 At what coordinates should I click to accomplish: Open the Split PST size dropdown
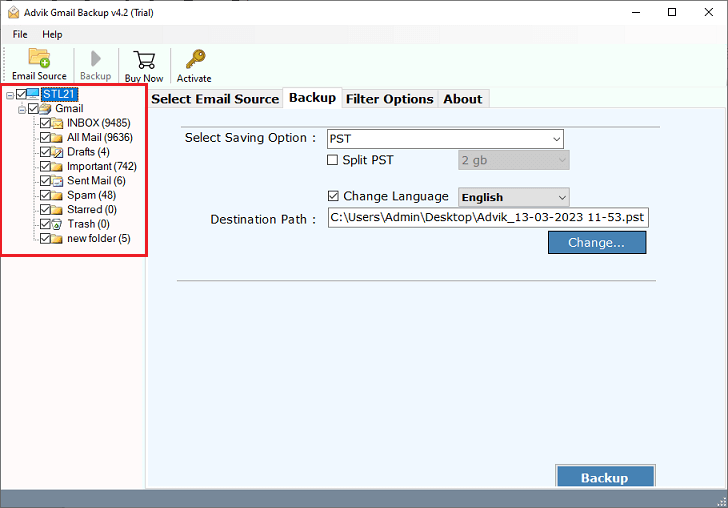514,160
